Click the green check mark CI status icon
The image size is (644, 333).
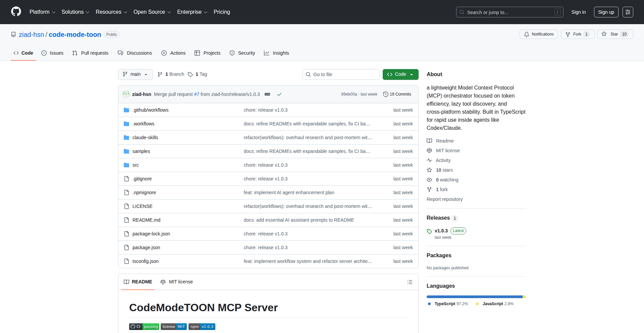(279, 94)
